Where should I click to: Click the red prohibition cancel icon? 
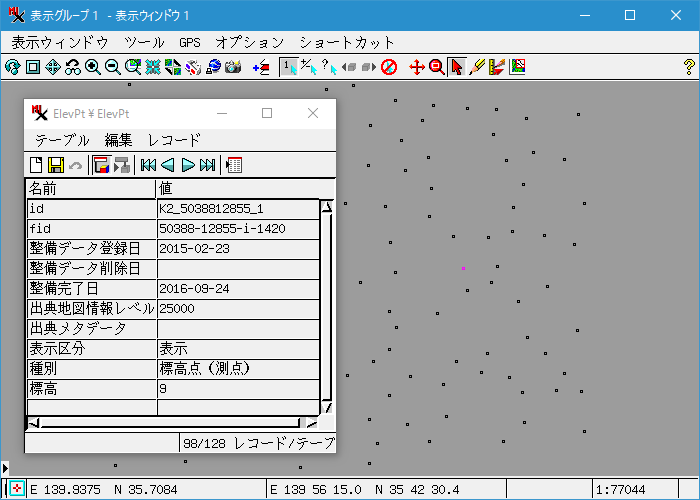point(389,67)
